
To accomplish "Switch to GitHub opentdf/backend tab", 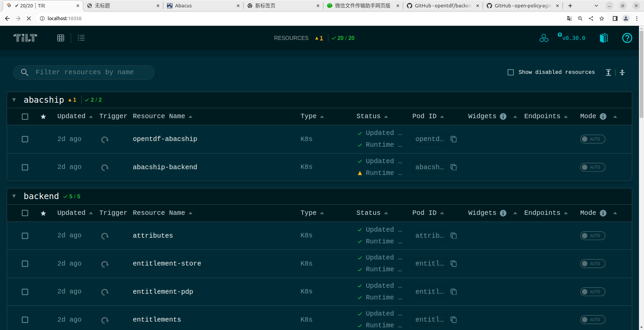I will pyautogui.click(x=442, y=6).
